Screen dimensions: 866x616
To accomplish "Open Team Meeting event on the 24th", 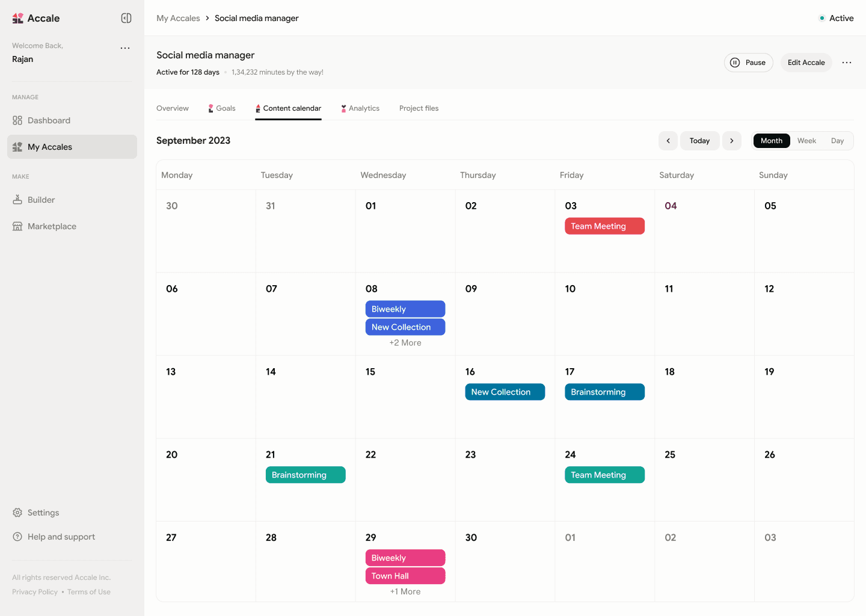I will tap(604, 475).
